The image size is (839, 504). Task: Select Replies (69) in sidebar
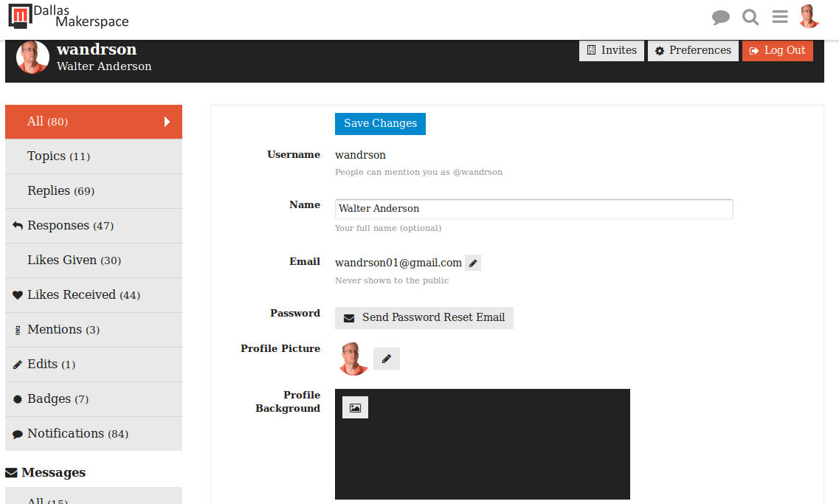pyautogui.click(x=94, y=191)
